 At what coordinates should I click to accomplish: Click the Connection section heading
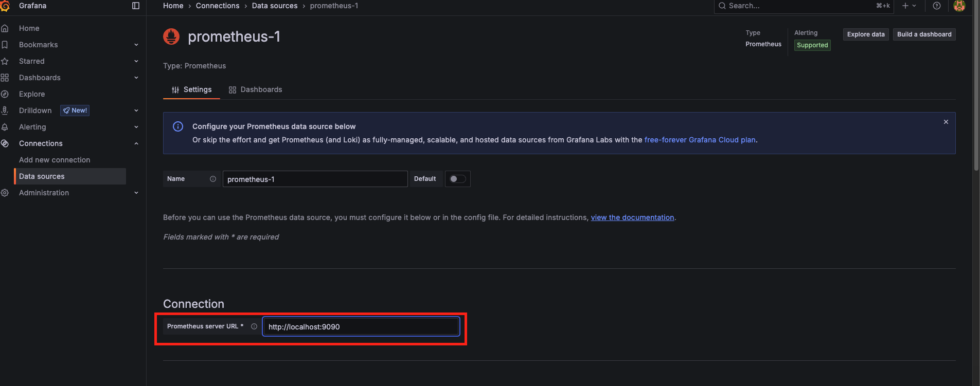[193, 304]
